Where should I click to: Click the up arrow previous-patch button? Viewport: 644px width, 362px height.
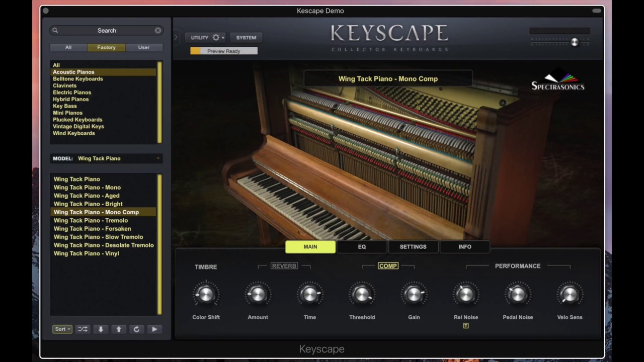coord(119,329)
